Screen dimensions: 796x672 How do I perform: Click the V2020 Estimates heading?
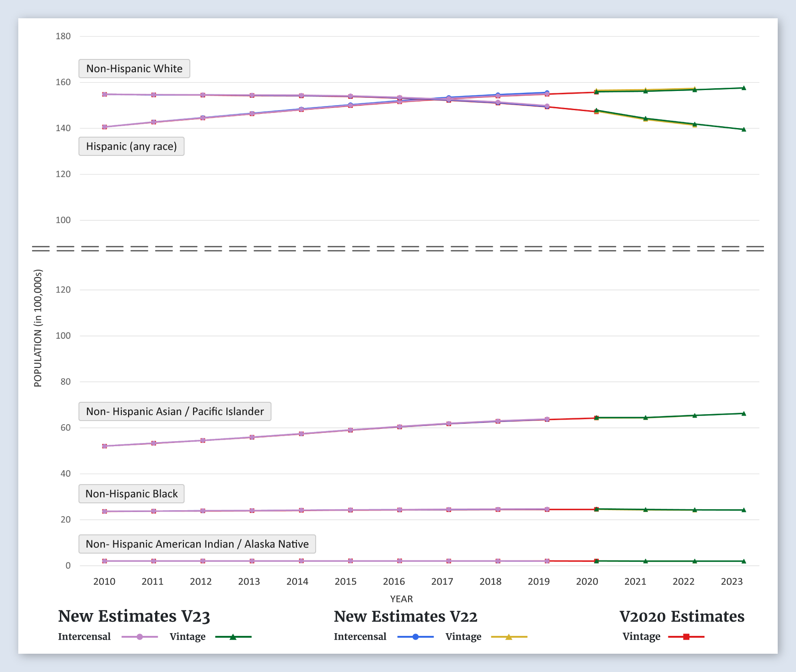(x=682, y=616)
